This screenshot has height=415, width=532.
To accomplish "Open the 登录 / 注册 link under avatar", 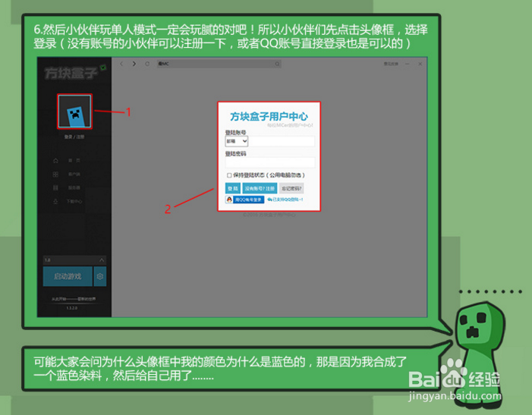I will tap(74, 137).
